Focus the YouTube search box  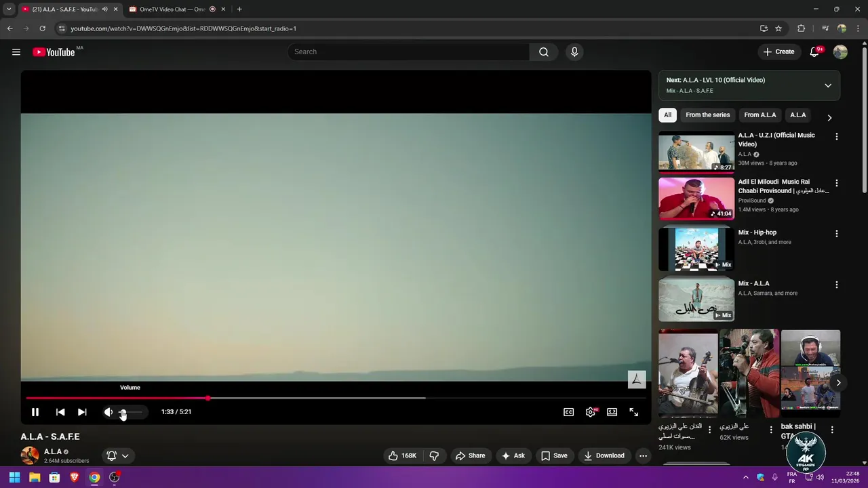408,52
